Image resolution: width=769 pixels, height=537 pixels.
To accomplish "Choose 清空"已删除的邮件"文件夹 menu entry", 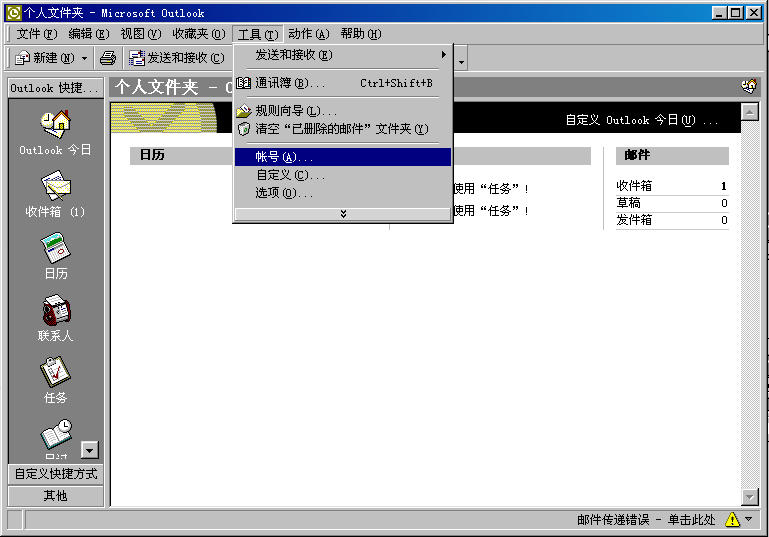I will [343, 129].
